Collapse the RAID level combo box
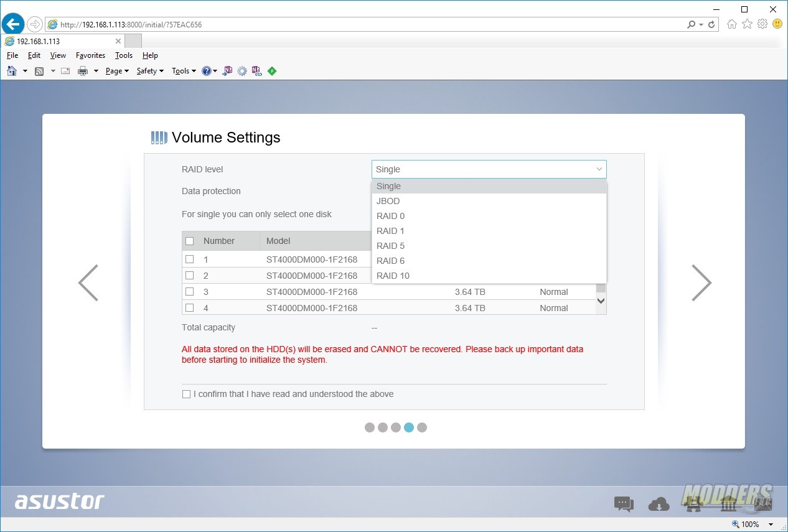Image resolution: width=788 pixels, height=532 pixels. [x=489, y=169]
